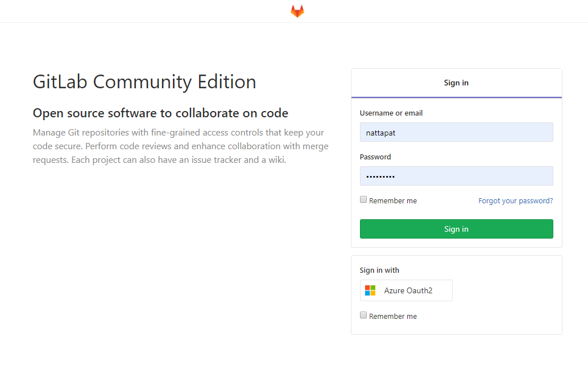
Task: Click the Forgot your password link
Action: [515, 200]
